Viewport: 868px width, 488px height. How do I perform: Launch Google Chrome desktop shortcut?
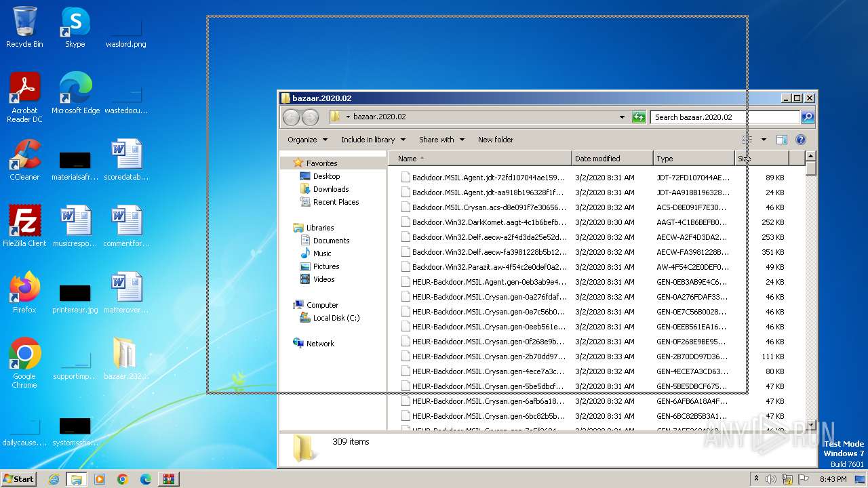pyautogui.click(x=24, y=363)
